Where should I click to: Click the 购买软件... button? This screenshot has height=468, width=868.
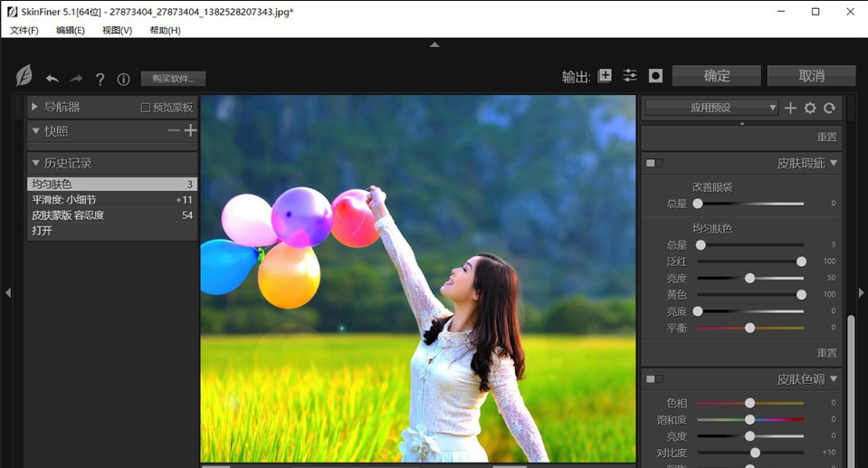[x=173, y=79]
